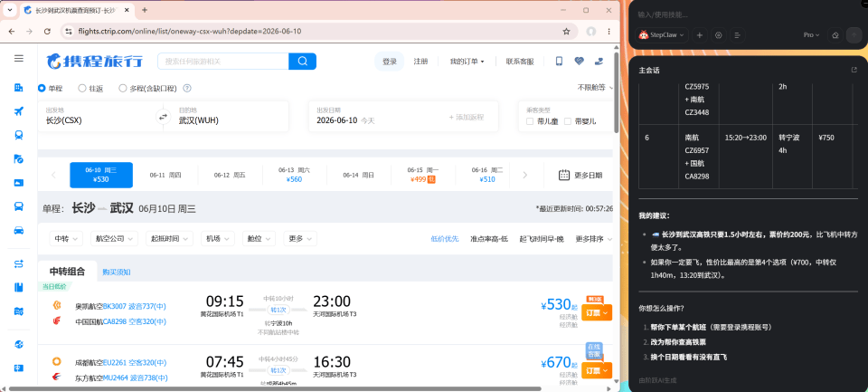The image size is (868, 392).
Task: Click the 添加返程 add return field
Action: (x=467, y=117)
